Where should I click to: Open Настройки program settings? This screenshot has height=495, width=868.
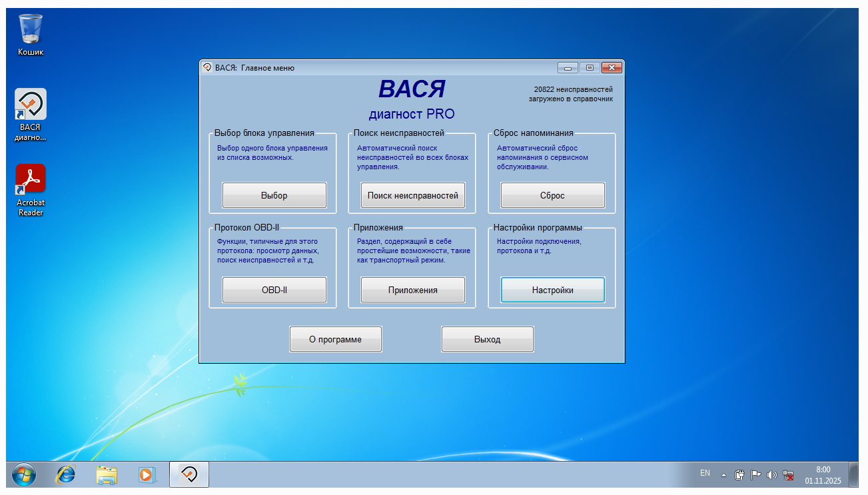tap(552, 290)
